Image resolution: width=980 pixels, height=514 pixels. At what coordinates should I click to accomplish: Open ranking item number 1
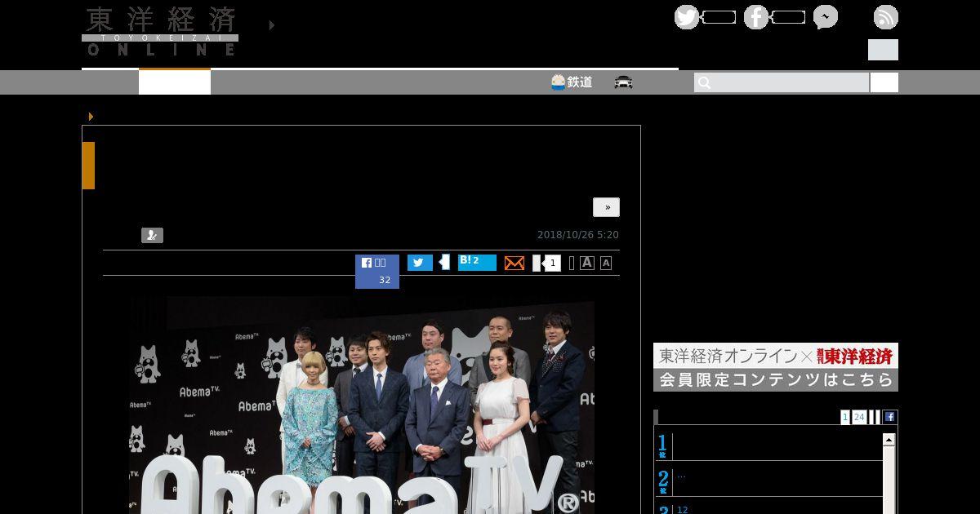pyautogui.click(x=768, y=446)
